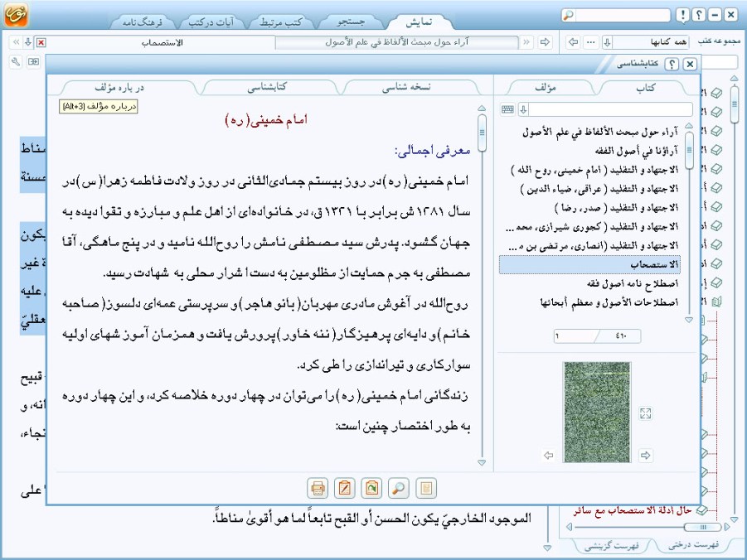The width and height of the screenshot is (747, 560).
Task: Close the کتابشناسی dialog
Action: [x=690, y=64]
